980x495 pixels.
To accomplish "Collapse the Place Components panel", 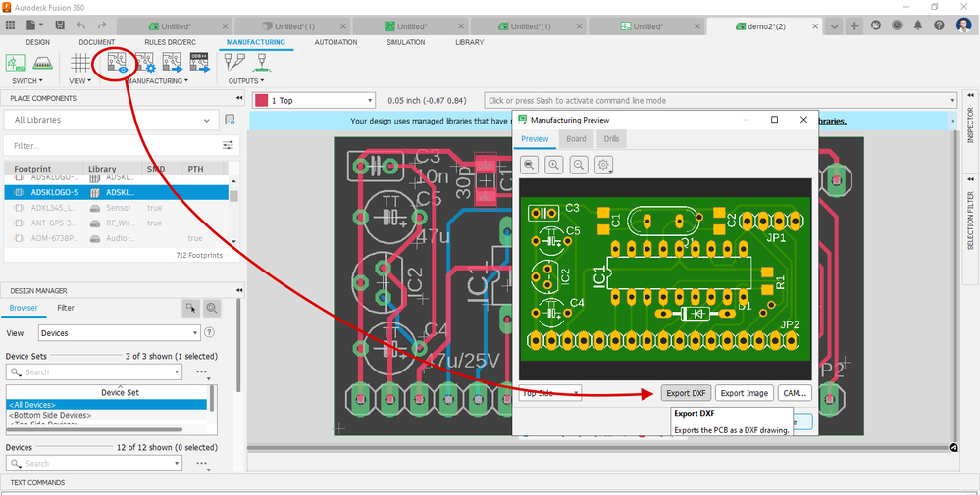I will 238,99.
